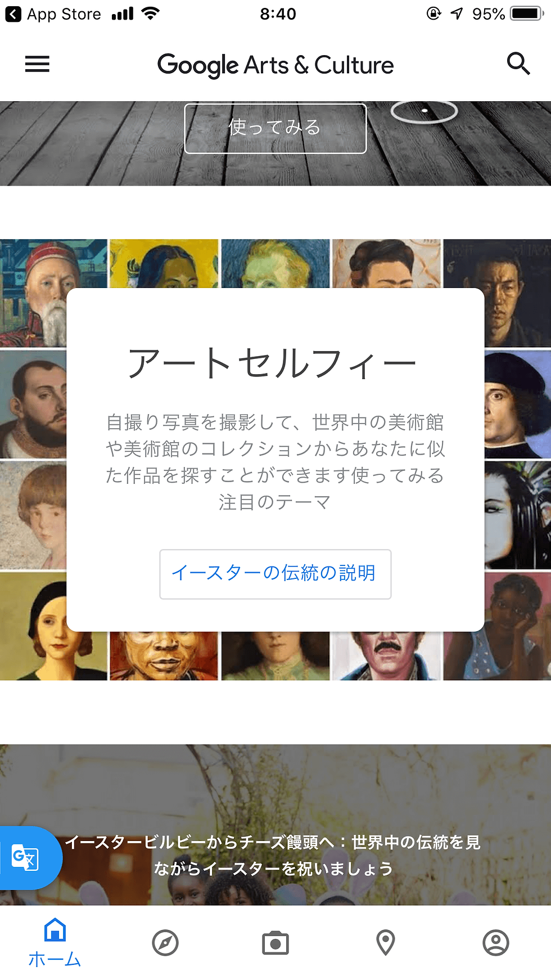Tap the 使ってみる button
The height and width of the screenshot is (980, 551).
(x=275, y=128)
